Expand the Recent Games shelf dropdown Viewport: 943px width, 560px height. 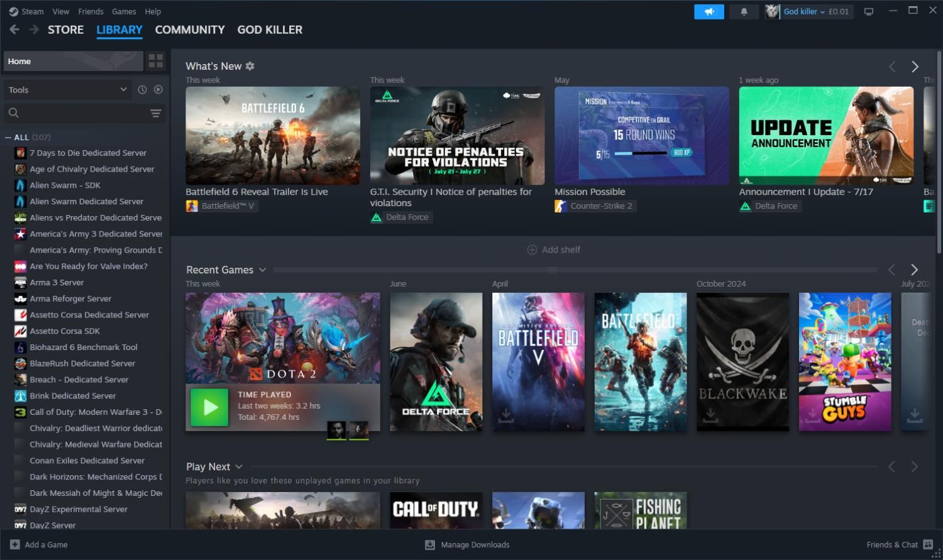[x=263, y=270]
